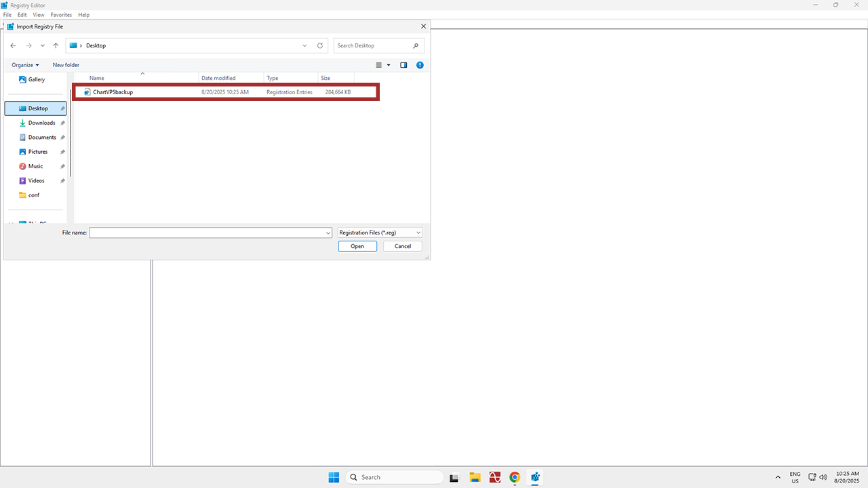Viewport: 868px width, 488px height.
Task: Expand the Recent locations chevron
Action: 43,45
